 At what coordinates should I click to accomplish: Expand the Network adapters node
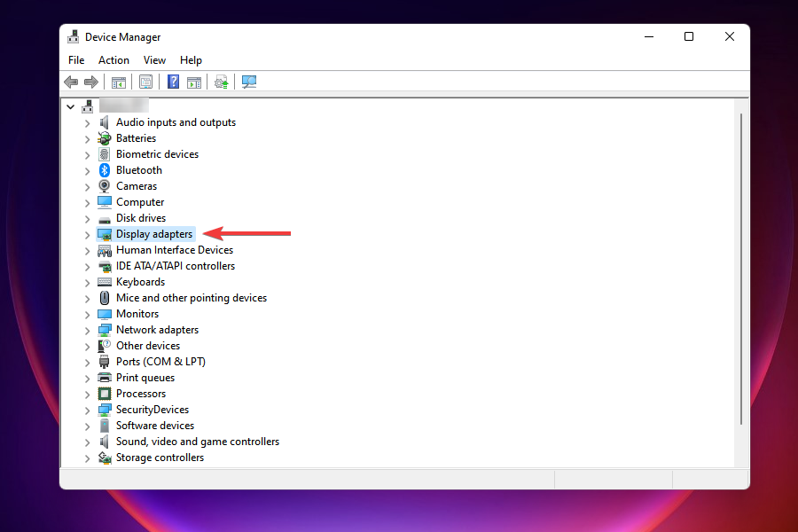[x=87, y=330]
